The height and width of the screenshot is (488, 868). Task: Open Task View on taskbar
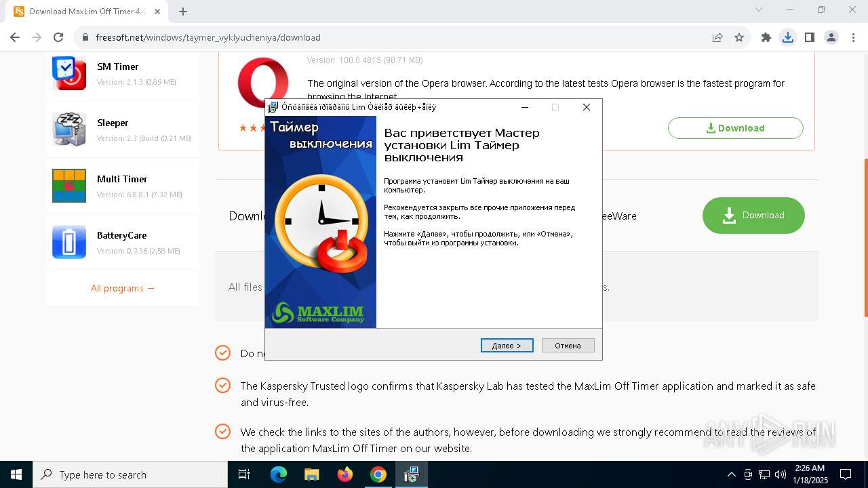click(245, 474)
